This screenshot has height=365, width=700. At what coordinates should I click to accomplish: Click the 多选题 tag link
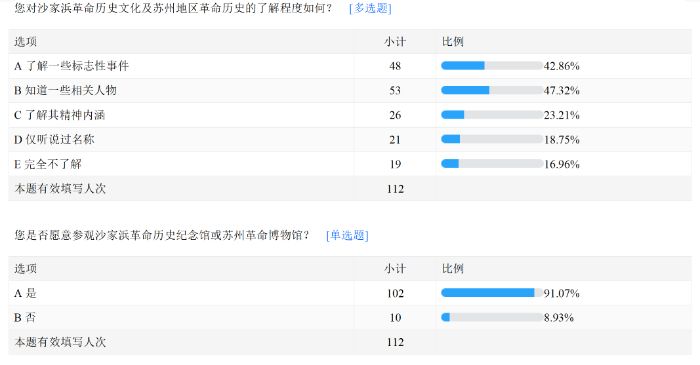point(370,8)
